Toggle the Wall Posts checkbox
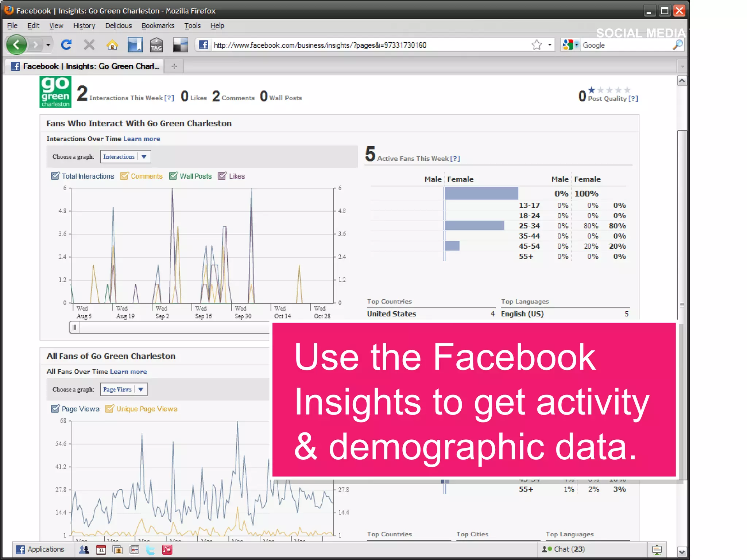The image size is (747, 560). coord(173,176)
